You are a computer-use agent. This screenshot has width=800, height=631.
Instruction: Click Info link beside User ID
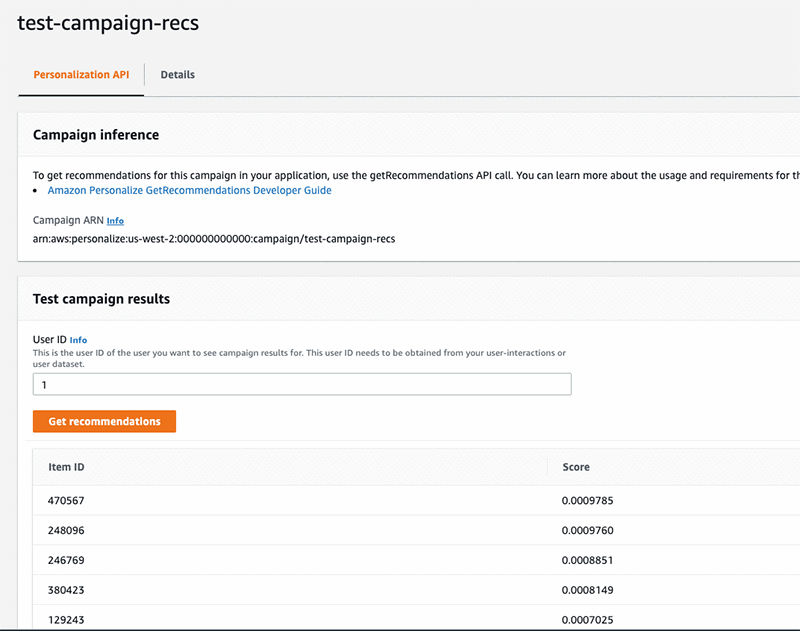click(79, 340)
